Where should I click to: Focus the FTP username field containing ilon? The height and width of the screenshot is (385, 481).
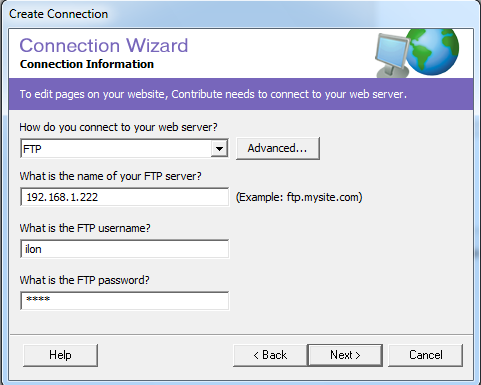click(x=124, y=249)
